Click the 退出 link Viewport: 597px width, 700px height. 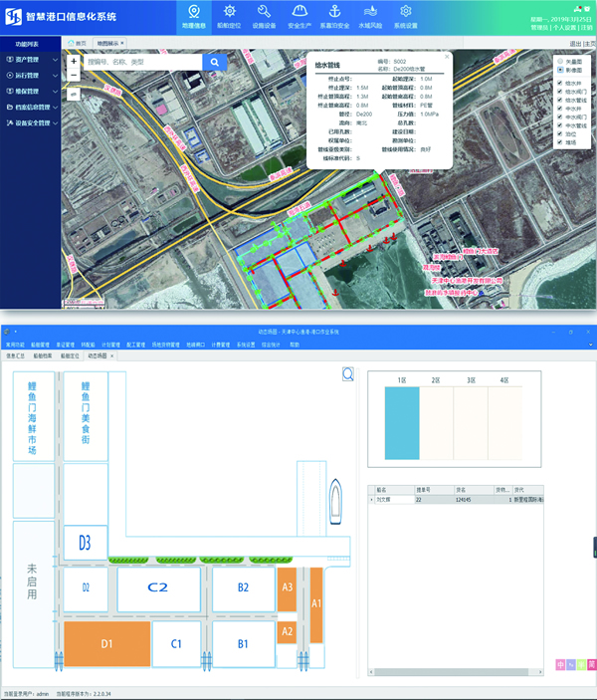575,43
